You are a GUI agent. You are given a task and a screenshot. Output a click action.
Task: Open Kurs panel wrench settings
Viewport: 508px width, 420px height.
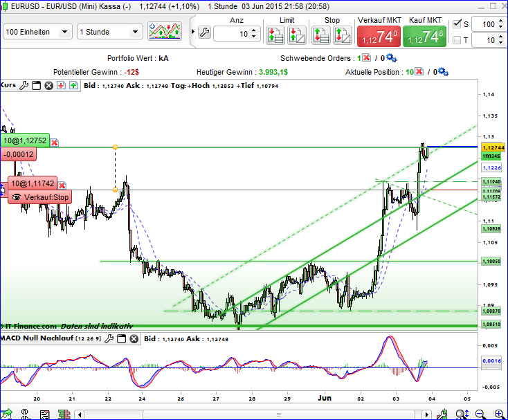pyautogui.click(x=24, y=86)
